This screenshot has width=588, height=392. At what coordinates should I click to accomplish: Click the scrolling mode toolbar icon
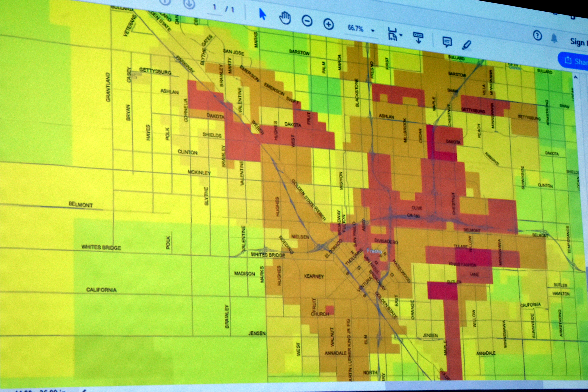(x=418, y=37)
